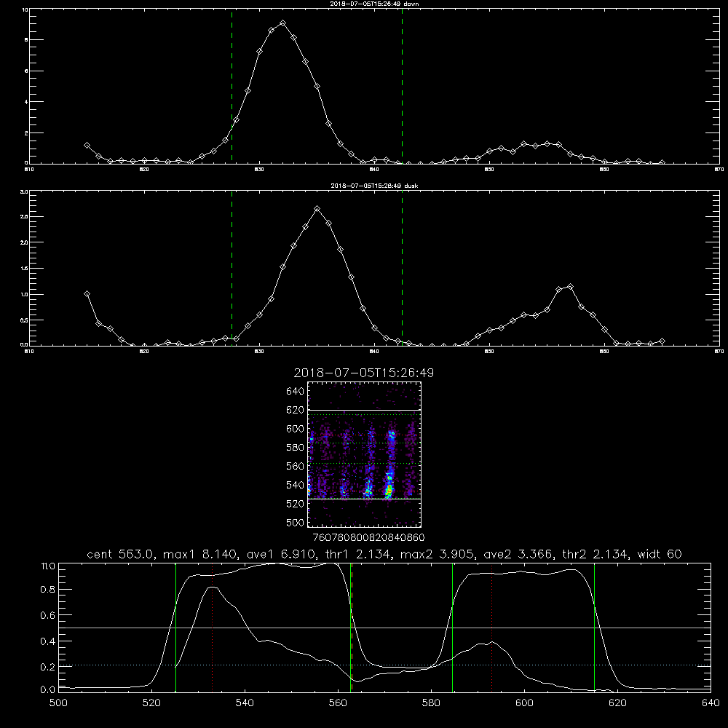Select the 'thr1 2.134' stat text
Screen dimensions: 728x728
[x=356, y=554]
